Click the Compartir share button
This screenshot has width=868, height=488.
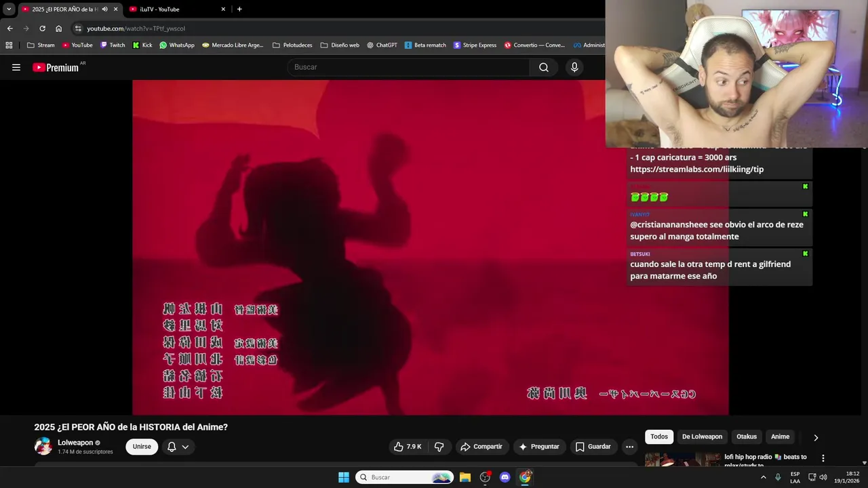(x=481, y=447)
